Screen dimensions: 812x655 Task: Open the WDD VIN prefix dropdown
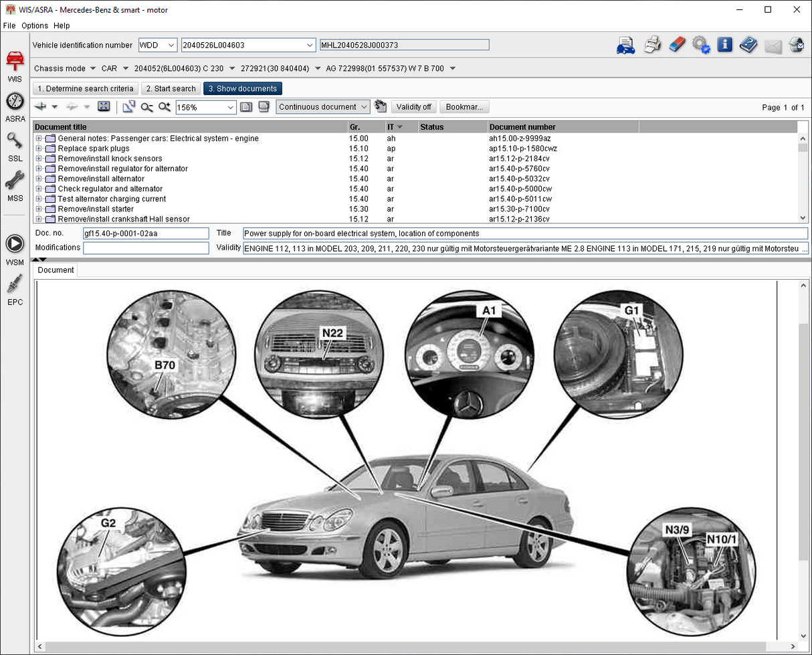[x=171, y=45]
